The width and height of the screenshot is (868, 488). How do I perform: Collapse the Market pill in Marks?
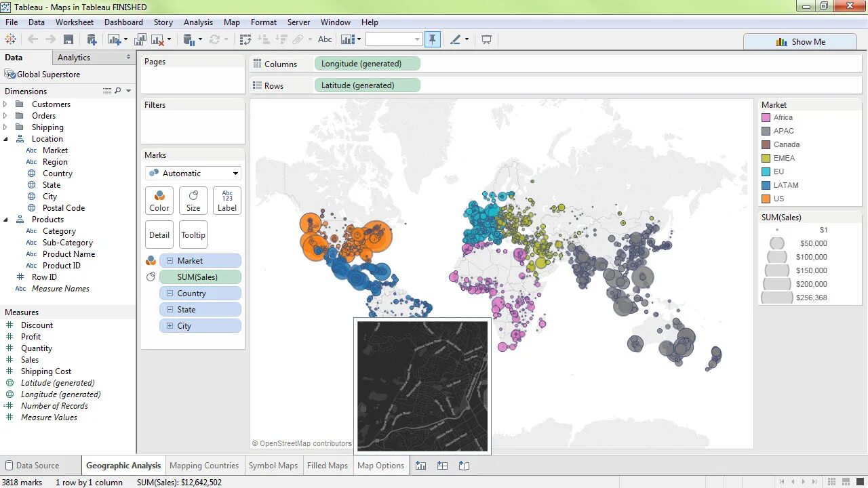pyautogui.click(x=170, y=261)
